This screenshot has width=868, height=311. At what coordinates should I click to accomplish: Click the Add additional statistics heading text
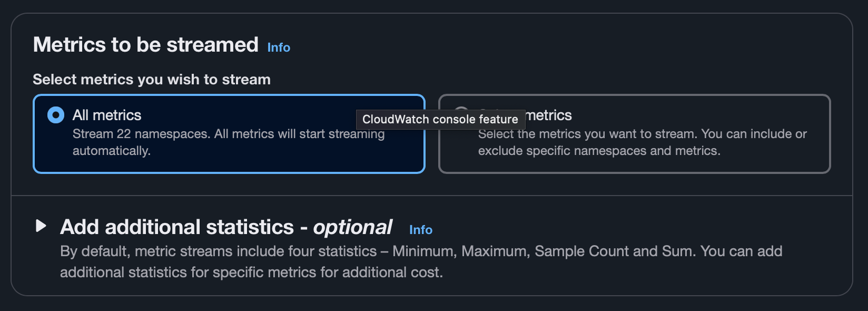point(226,227)
